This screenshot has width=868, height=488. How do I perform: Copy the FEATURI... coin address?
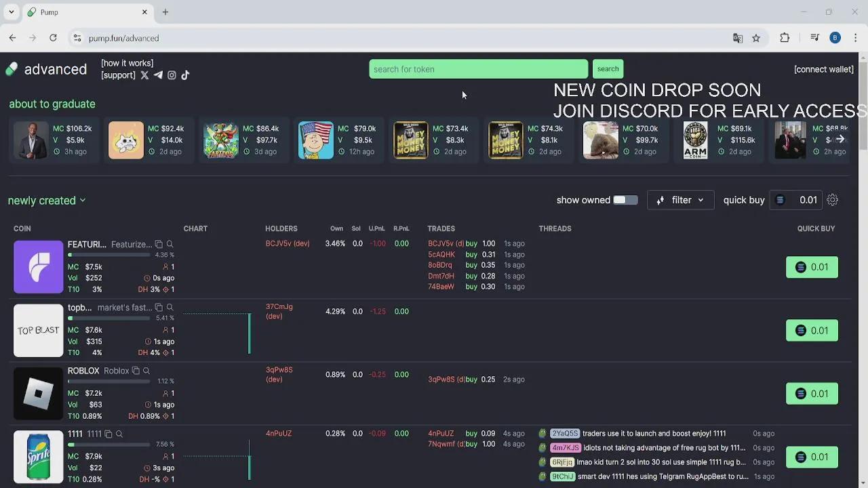point(159,244)
